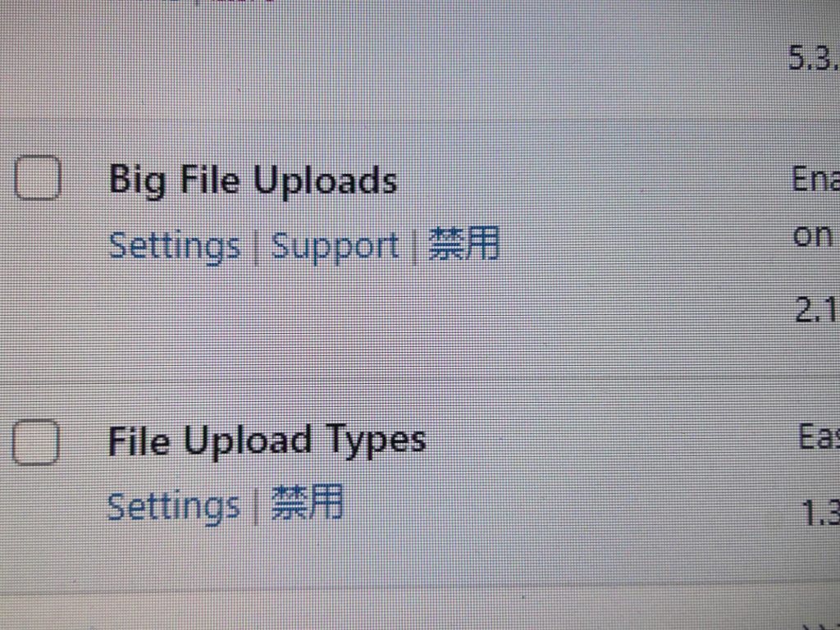Click the File Upload Types plugin title
This screenshot has width=840, height=630.
[267, 441]
